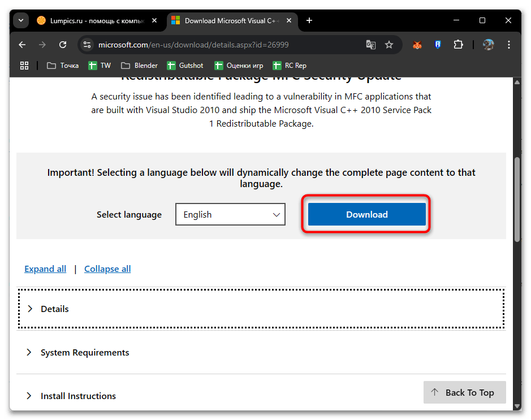Click the scrollbar up arrow

coord(517,82)
